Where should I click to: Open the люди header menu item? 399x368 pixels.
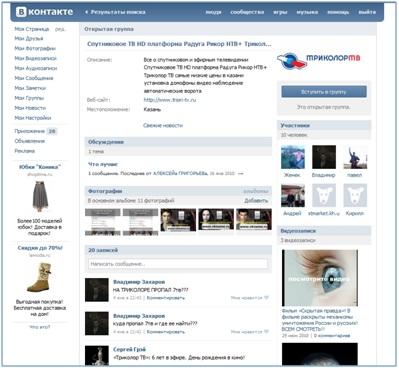[x=213, y=12]
